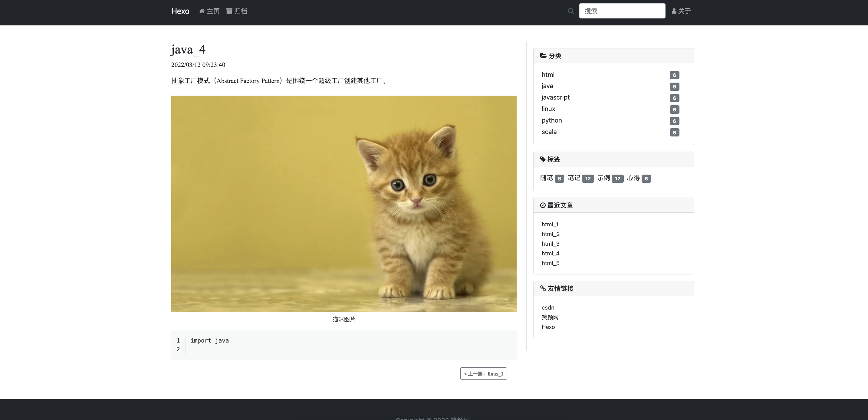
Task: Click the clock icon beside 最近文章
Action: (543, 205)
